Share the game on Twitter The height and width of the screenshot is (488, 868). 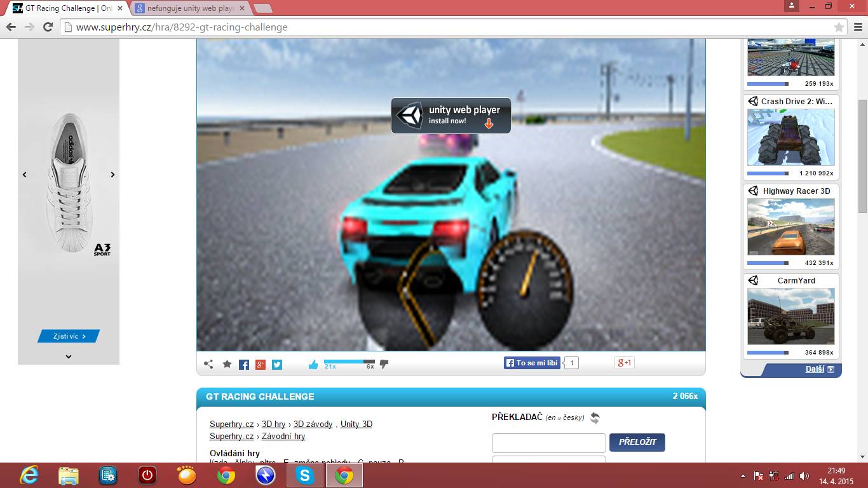tap(277, 364)
